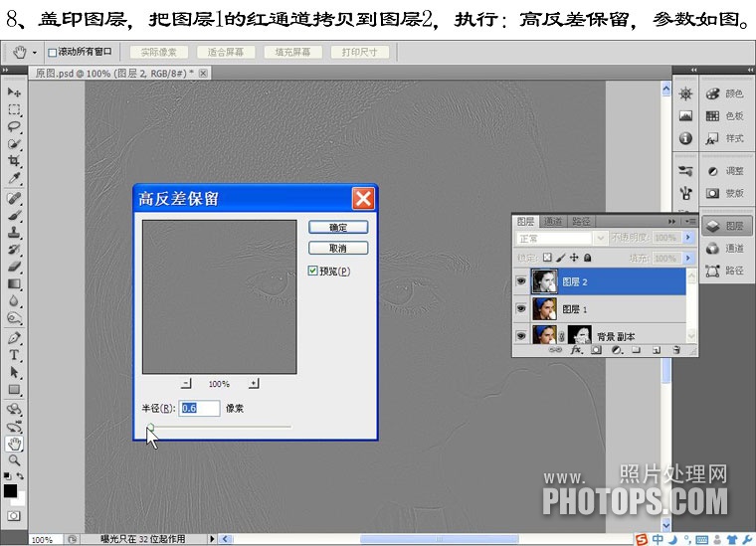Click the delete layer trash icon
This screenshot has height=546, width=756.
(x=676, y=350)
